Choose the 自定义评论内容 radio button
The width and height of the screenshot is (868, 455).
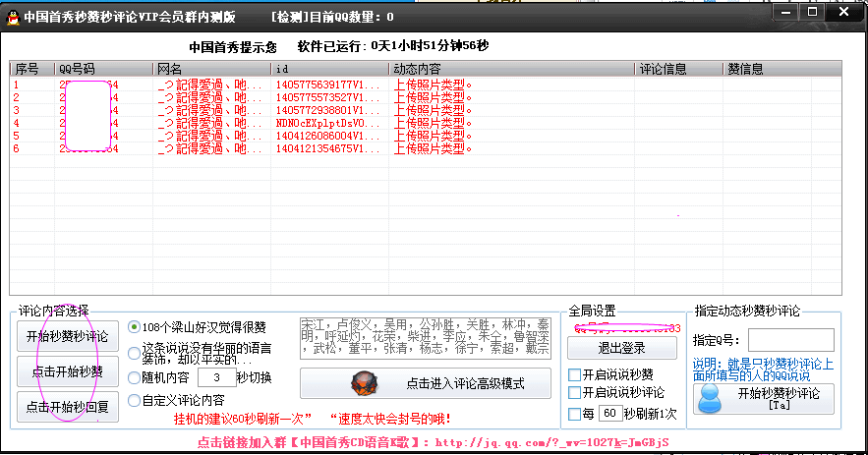point(134,400)
